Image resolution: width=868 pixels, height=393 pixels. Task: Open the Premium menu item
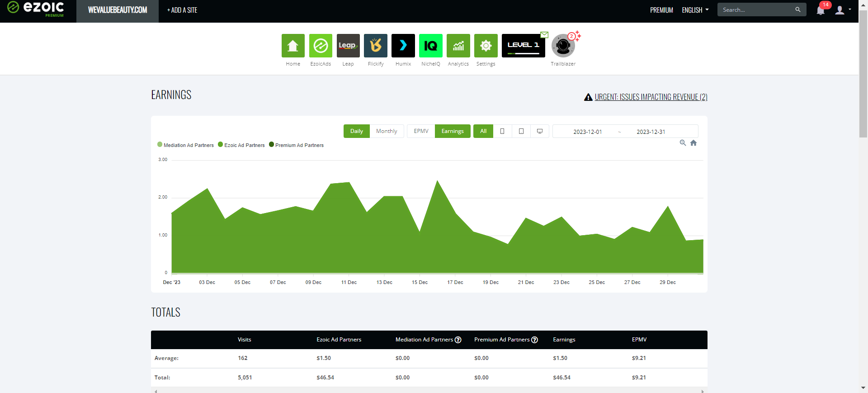661,10
